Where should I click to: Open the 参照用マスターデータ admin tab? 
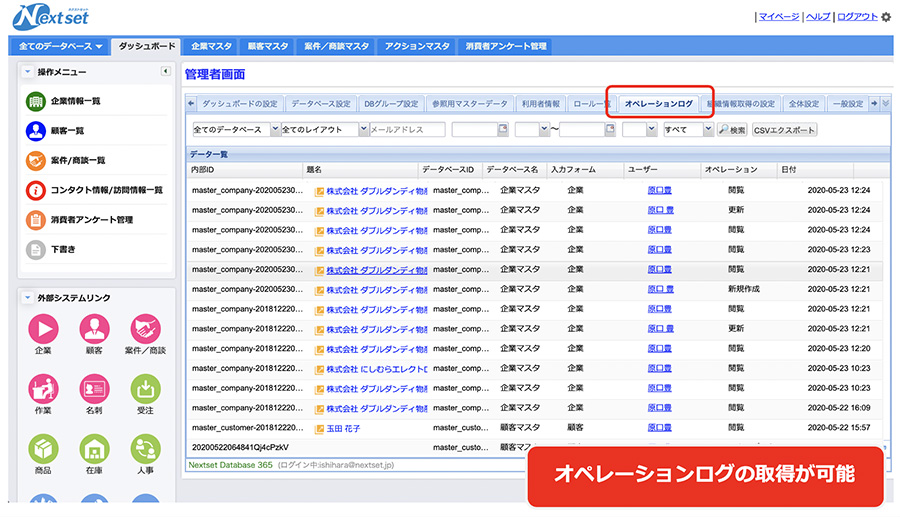[x=470, y=104]
